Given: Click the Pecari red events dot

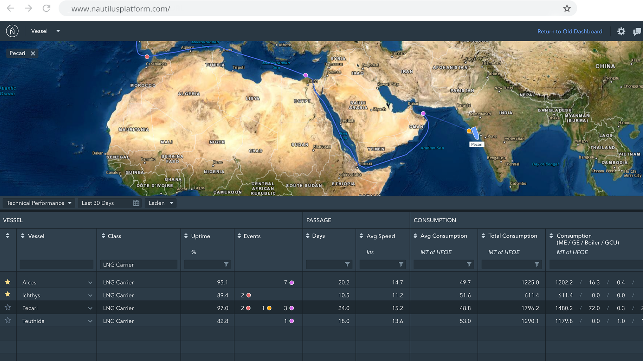Looking at the screenshot, I should pyautogui.click(x=249, y=308).
